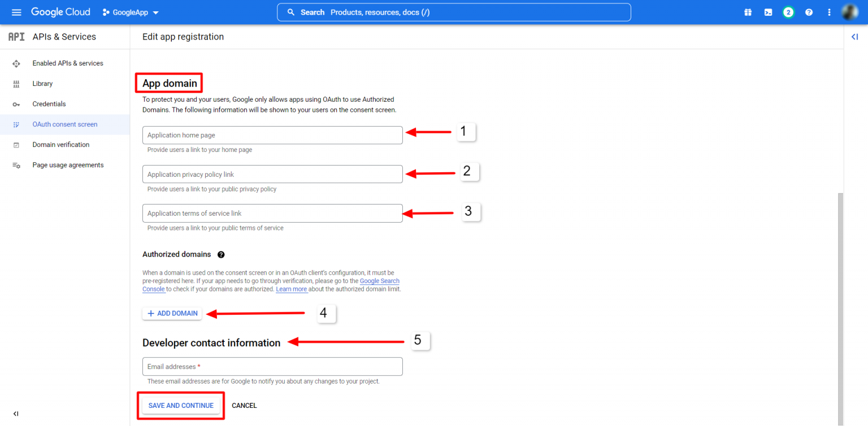Open the vertical three-dot utilities menu
Image resolution: width=868 pixels, height=426 pixels.
(x=828, y=12)
